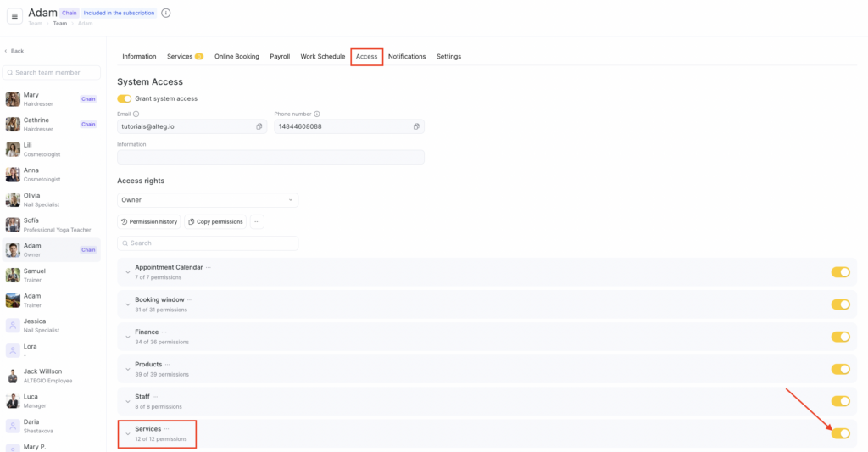Open the ellipsis menu beside Appointment Calendar
Image resolution: width=868 pixels, height=452 pixels.
pyautogui.click(x=209, y=267)
